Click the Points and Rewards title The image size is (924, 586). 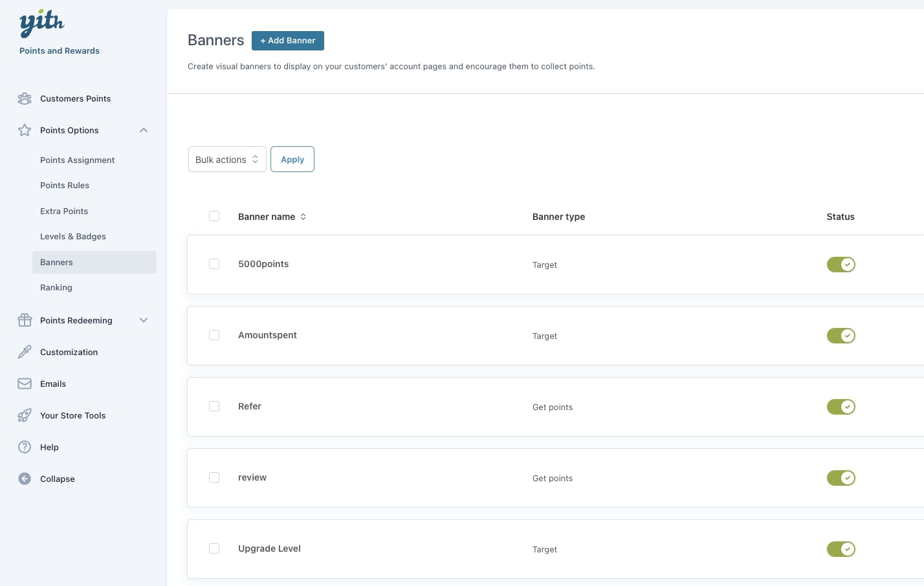(60, 50)
